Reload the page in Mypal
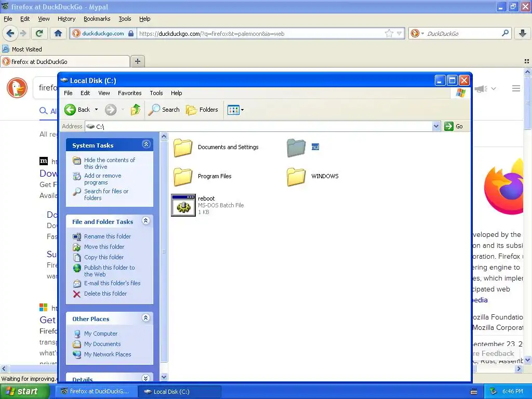Image resolution: width=532 pixels, height=399 pixels. click(x=39, y=33)
